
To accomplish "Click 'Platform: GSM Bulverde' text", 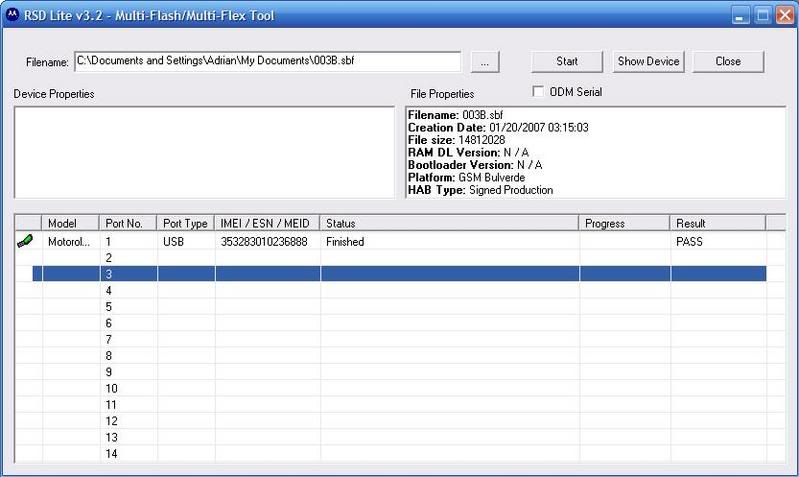I will pyautogui.click(x=466, y=177).
